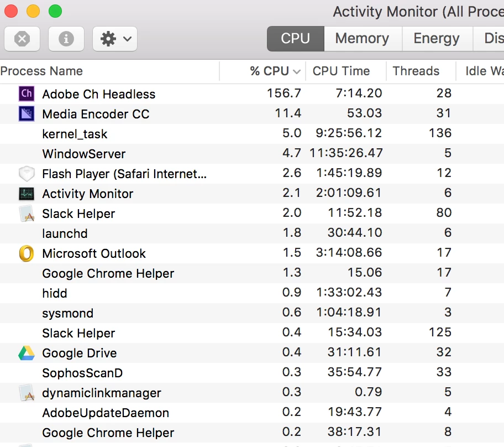Open the gear actions dropdown menu

coord(115,39)
